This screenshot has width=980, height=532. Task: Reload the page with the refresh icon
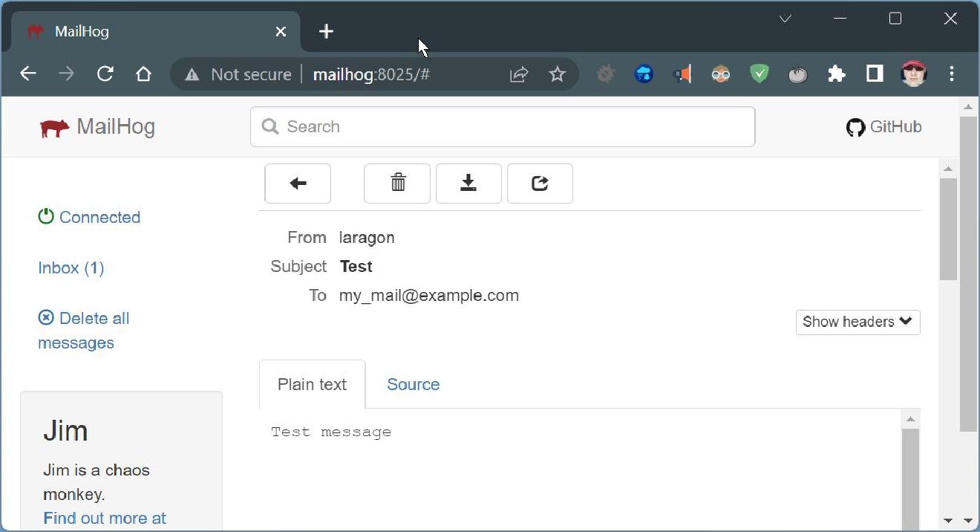click(x=105, y=74)
